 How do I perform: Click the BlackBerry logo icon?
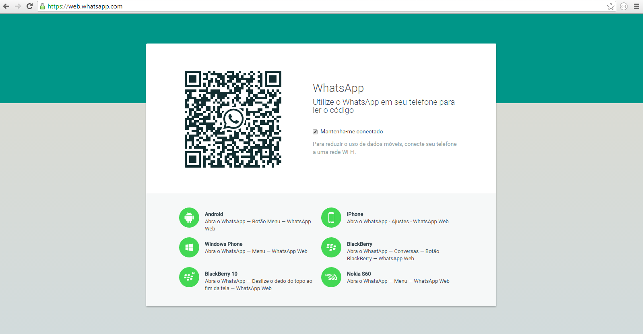331,247
